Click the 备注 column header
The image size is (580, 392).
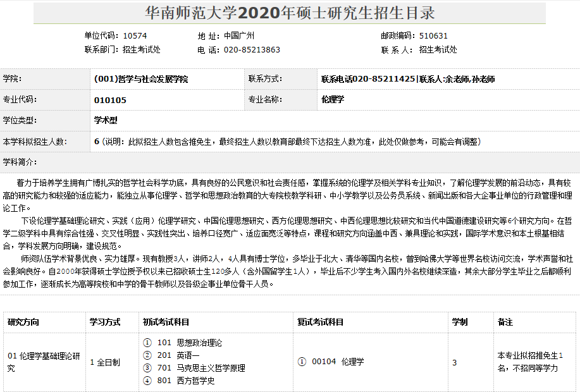pyautogui.click(x=505, y=322)
